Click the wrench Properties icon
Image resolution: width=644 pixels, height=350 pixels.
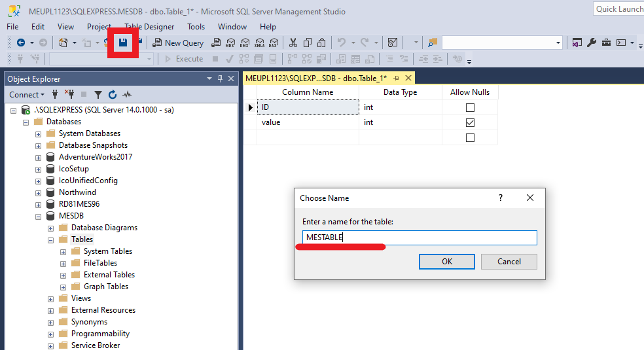tap(592, 43)
